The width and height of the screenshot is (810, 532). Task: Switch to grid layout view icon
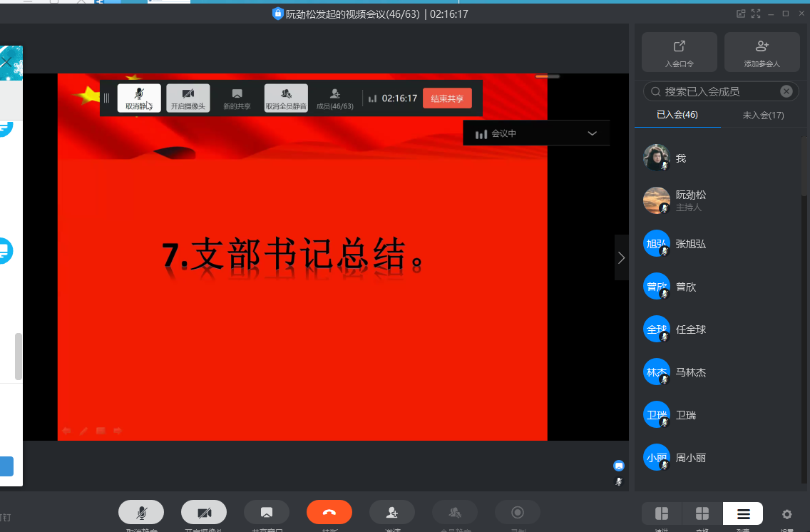tap(702, 513)
